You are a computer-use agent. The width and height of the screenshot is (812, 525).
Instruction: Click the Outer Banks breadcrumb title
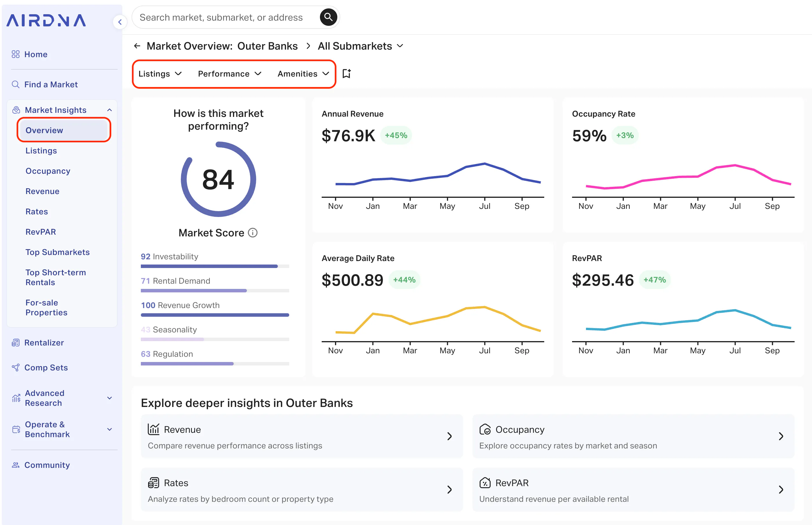(x=267, y=46)
